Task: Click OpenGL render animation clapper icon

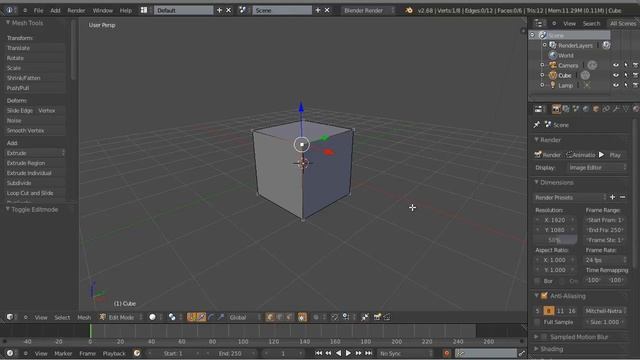Action: click(x=387, y=317)
